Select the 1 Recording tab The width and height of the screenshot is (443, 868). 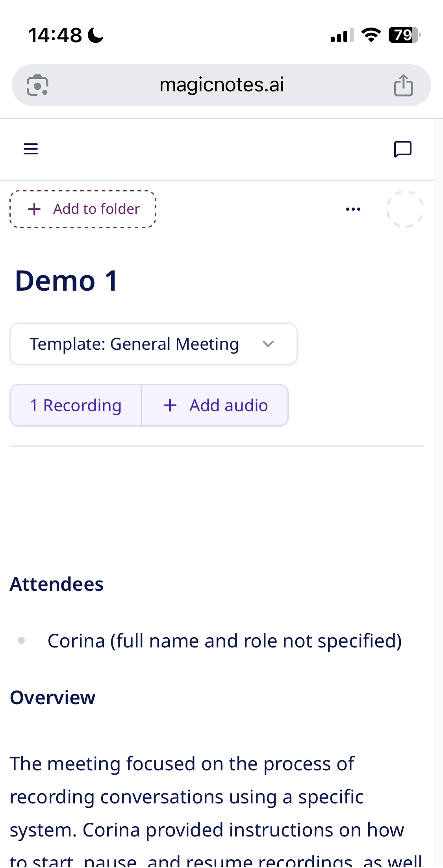[76, 405]
